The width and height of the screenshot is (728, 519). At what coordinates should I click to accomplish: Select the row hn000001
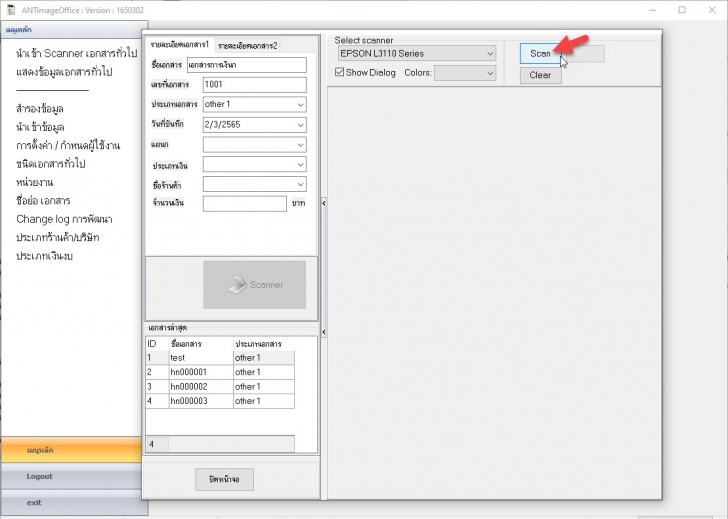pos(220,372)
